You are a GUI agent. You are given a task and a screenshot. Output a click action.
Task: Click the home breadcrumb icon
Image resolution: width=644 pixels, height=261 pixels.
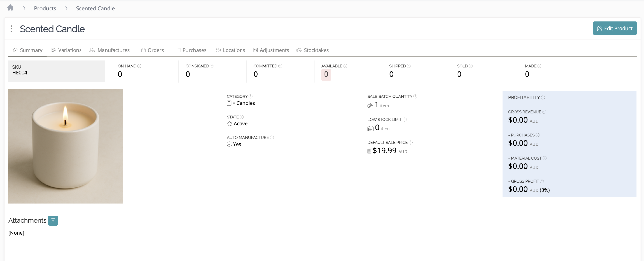10,8
